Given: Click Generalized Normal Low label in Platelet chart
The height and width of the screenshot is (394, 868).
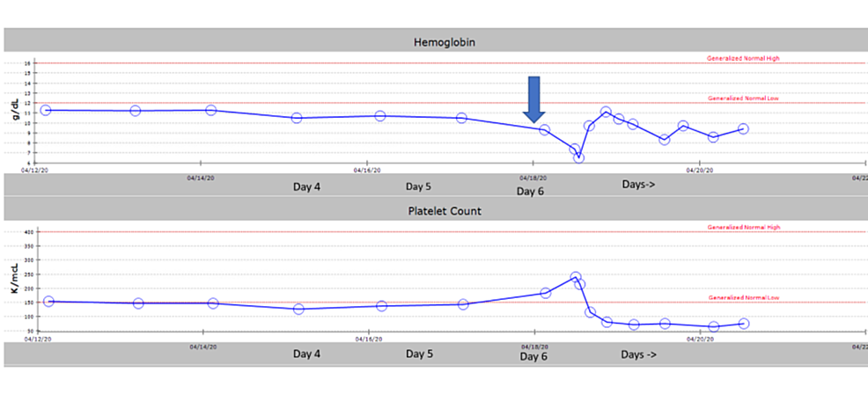Looking at the screenshot, I should tap(743, 298).
